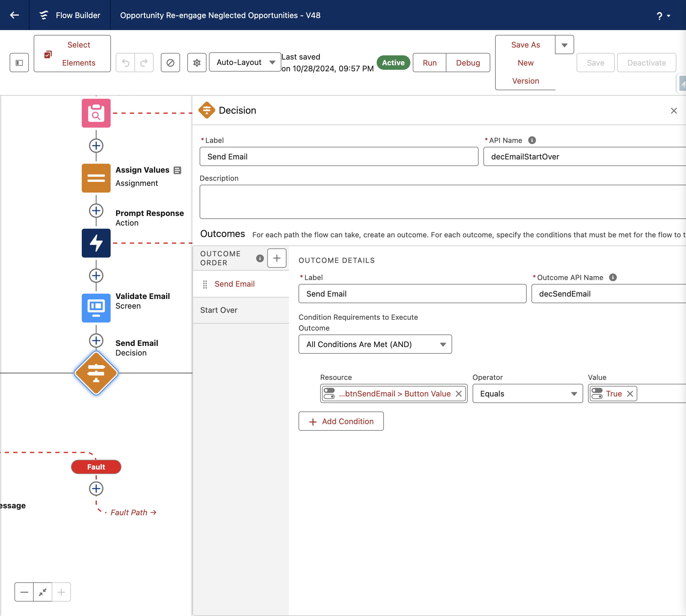Image resolution: width=686 pixels, height=616 pixels.
Task: Remove btnSendEmail Button Value resource pill
Action: [459, 394]
